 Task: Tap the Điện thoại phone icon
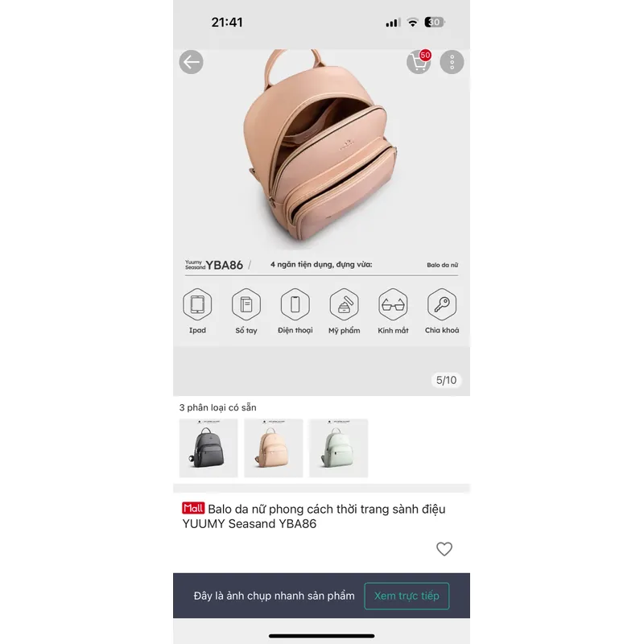(x=295, y=304)
